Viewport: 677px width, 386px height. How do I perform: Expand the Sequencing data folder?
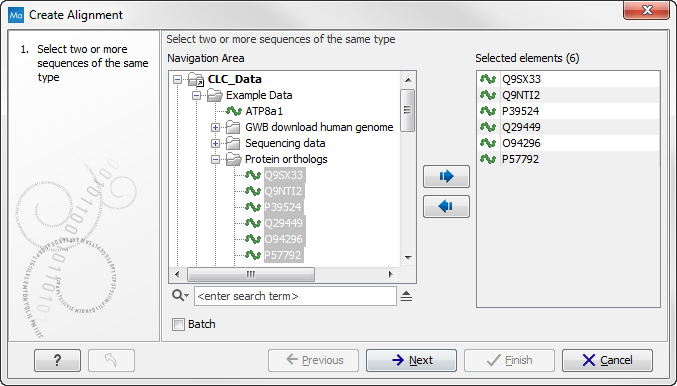click(215, 143)
